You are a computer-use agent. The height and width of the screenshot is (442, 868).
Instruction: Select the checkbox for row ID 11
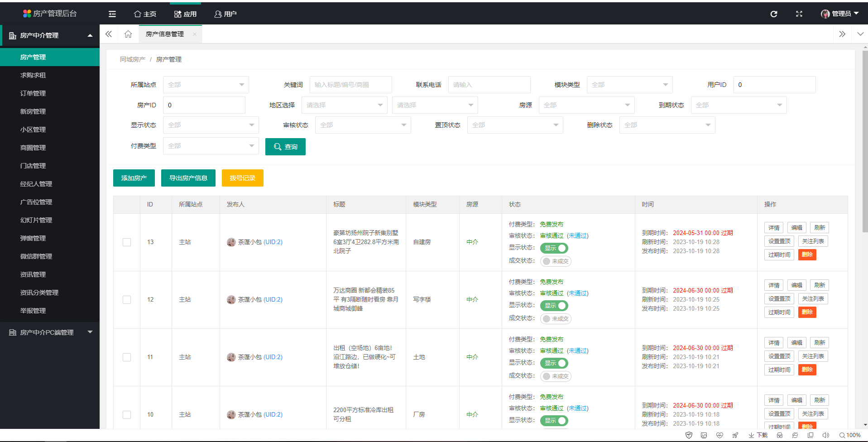point(127,357)
